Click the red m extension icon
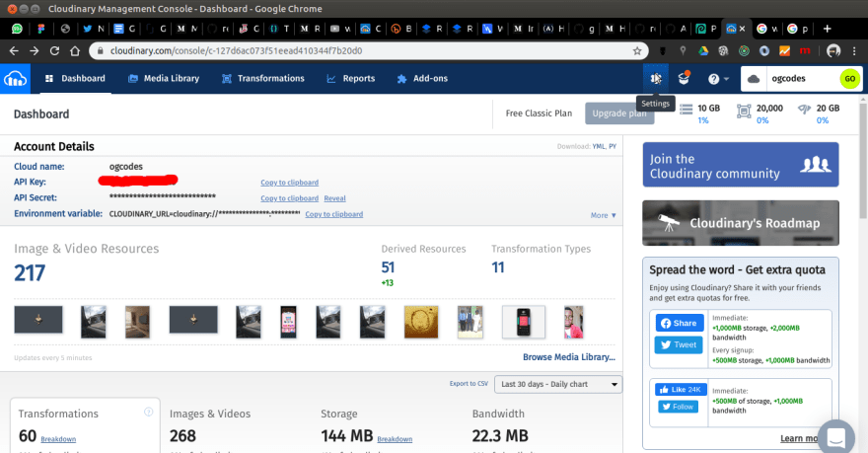This screenshot has width=868, height=453. 805,51
